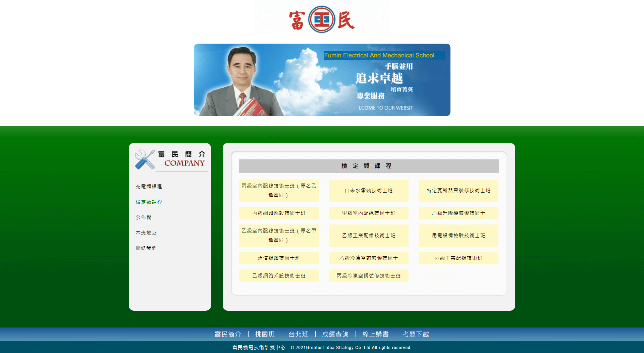This screenshot has height=353, width=644.
Task: Open the Fumin school banner image
Action: 322,80
